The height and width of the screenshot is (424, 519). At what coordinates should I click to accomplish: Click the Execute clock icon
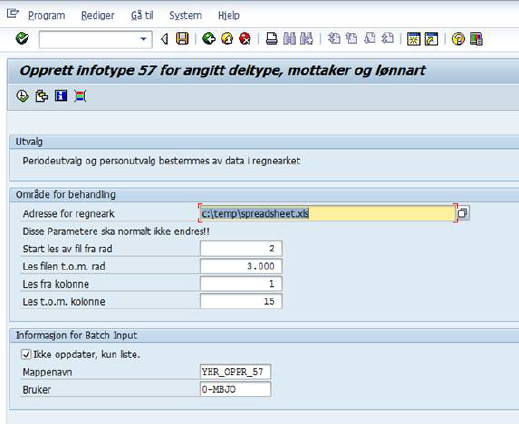[22, 96]
